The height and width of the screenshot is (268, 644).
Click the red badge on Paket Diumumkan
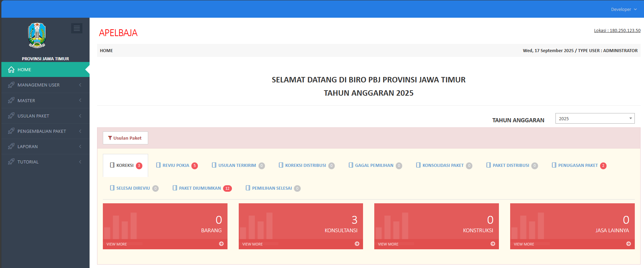coord(227,188)
